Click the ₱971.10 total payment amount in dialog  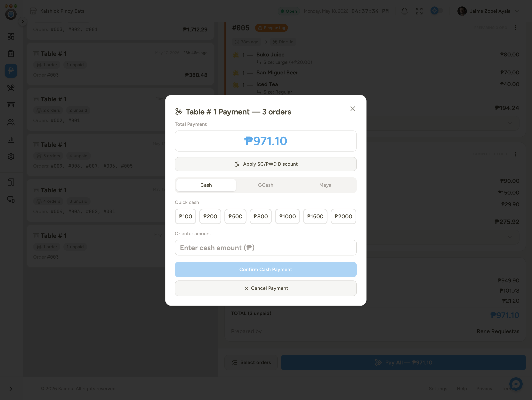tap(266, 141)
